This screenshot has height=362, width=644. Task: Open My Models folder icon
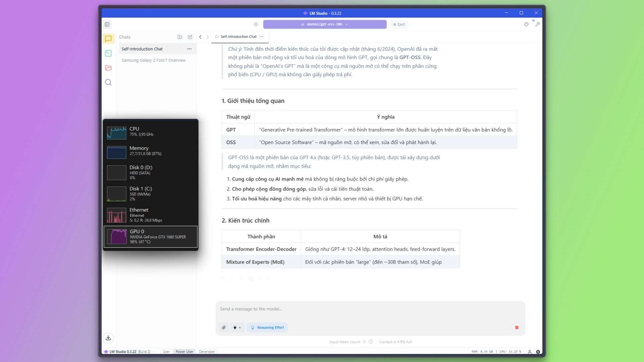coord(108,68)
